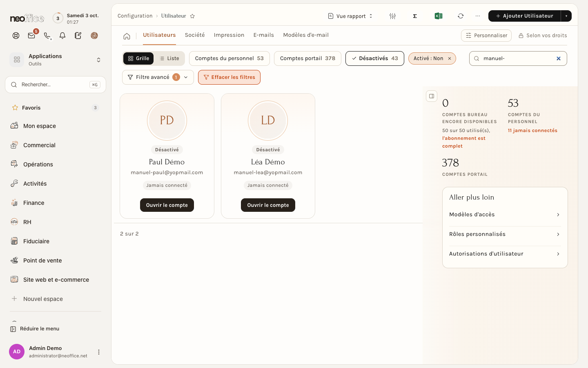Open the phone calls icon
588x368 pixels.
point(47,36)
